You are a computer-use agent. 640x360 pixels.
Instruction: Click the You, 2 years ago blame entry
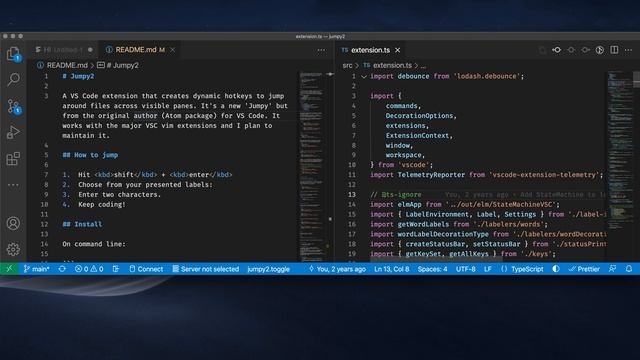[x=337, y=269]
